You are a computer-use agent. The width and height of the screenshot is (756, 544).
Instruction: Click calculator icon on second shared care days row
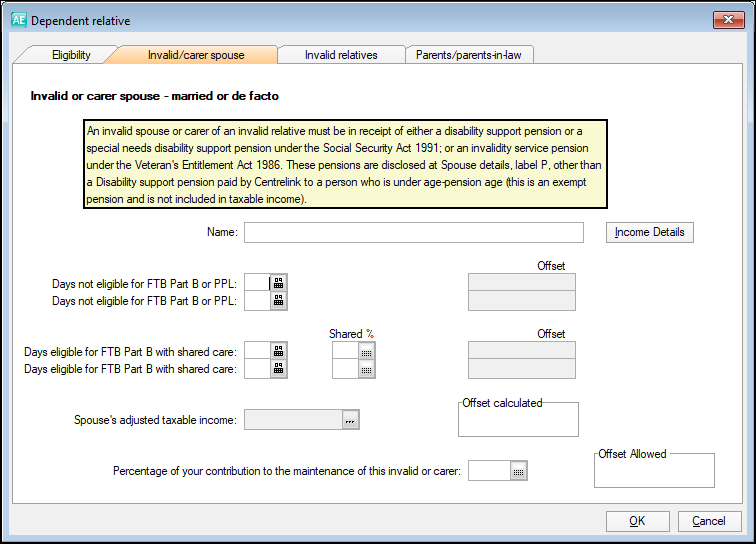pos(279,369)
